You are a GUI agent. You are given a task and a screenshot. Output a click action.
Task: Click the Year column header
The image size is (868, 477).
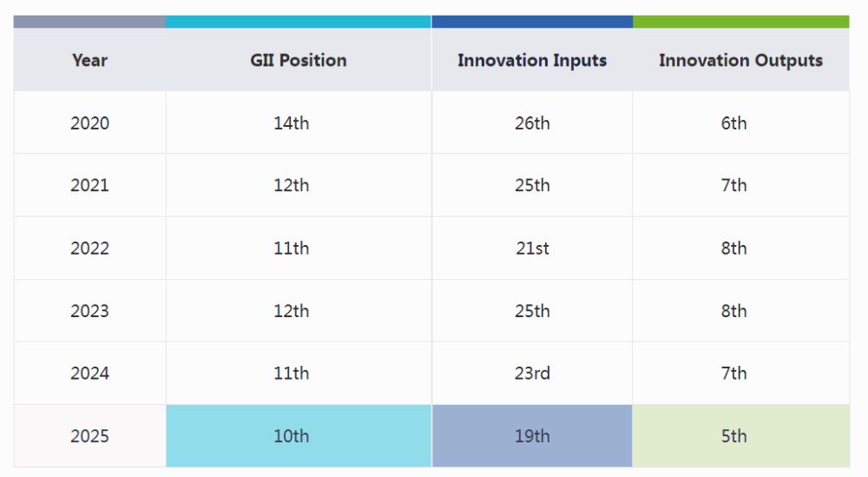[89, 60]
